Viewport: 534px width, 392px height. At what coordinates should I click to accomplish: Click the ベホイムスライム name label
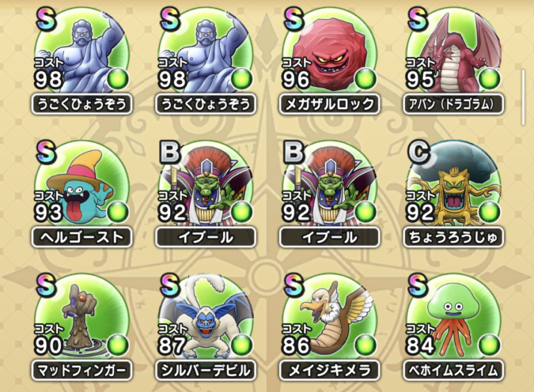(453, 370)
